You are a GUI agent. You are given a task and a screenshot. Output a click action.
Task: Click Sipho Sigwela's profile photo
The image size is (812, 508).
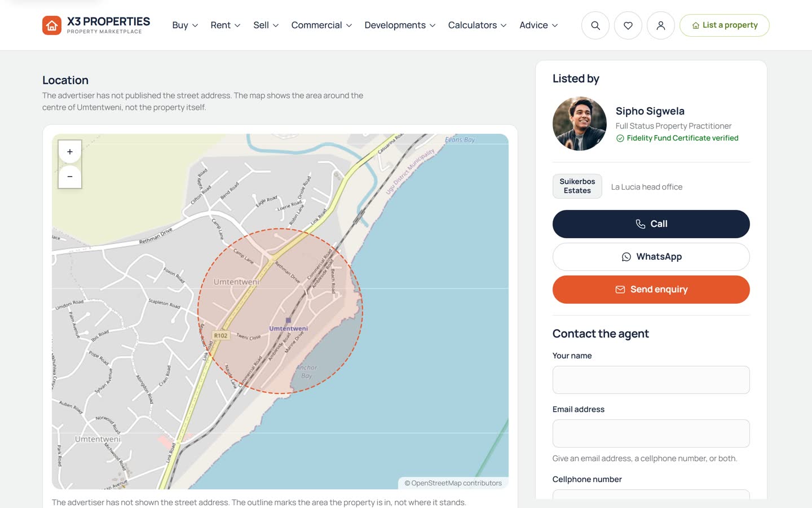[x=580, y=124]
